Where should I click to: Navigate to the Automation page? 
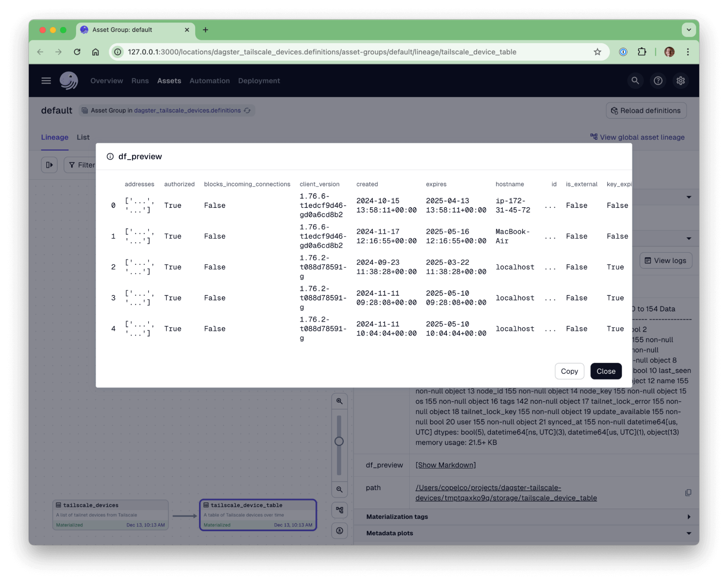click(209, 80)
